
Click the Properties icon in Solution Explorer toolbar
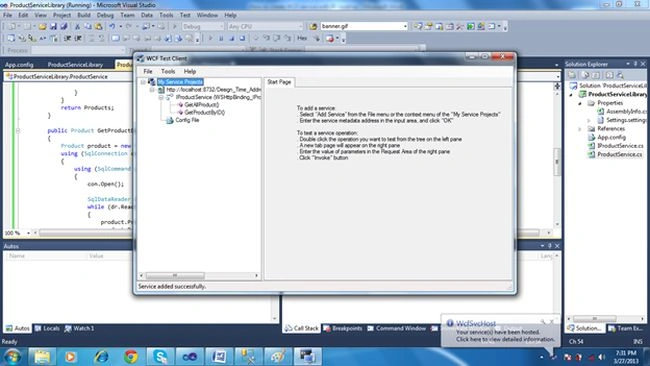572,75
